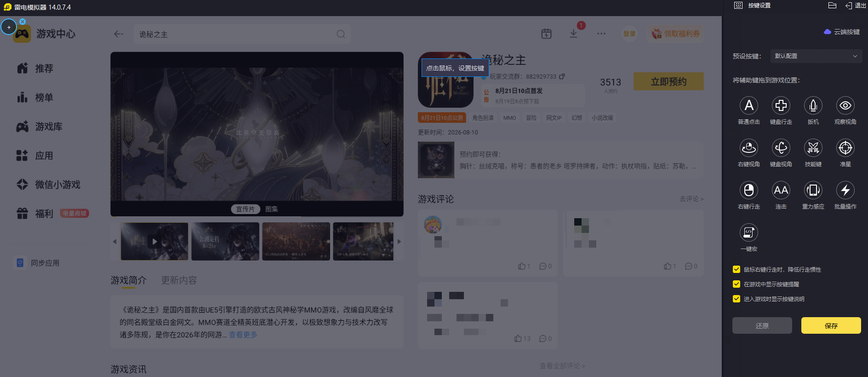This screenshot has width=868, height=377.
Task: Open the 预设按键 默认配置 dropdown
Action: pos(816,56)
